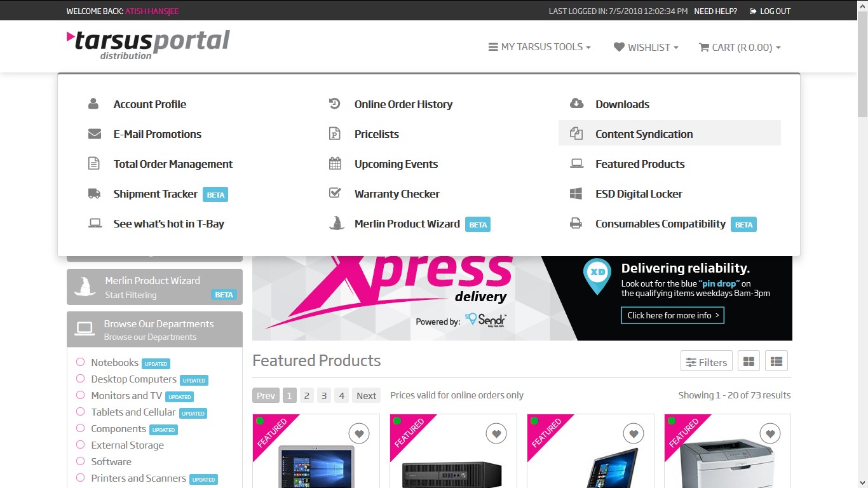Click the calendar icon for Upcoming Events
868x488 pixels.
[335, 164]
